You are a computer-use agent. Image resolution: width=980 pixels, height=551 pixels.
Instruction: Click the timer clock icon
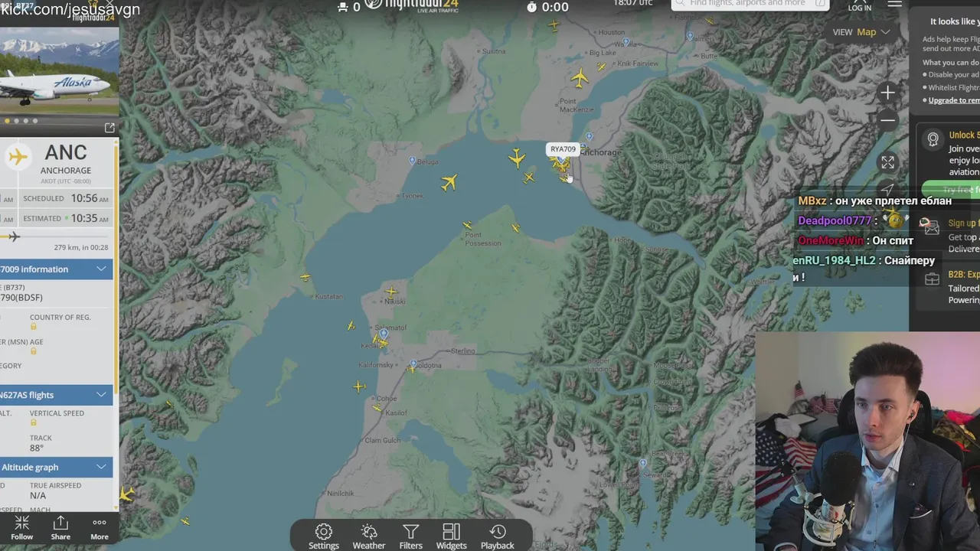click(532, 7)
